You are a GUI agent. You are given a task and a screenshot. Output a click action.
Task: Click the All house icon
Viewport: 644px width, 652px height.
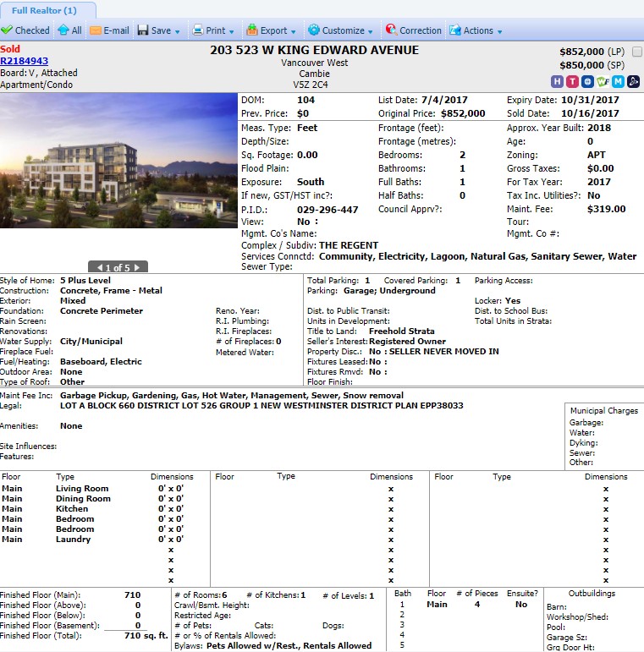coord(63,30)
